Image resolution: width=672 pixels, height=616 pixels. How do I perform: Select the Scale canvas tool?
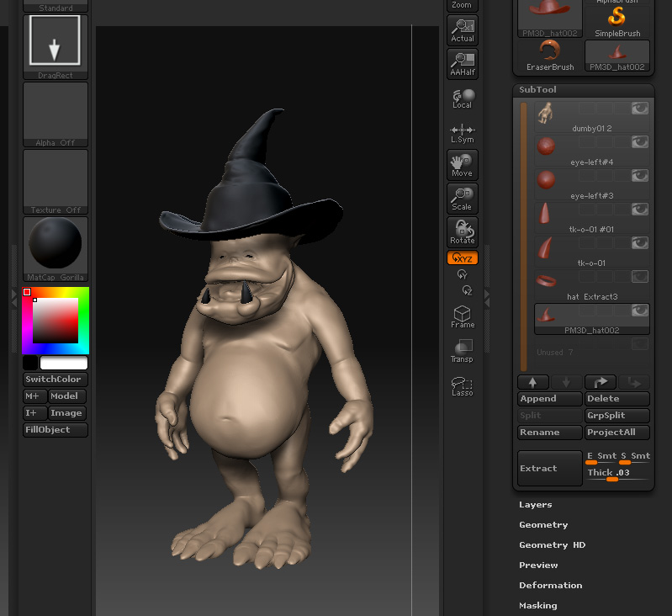coord(463,199)
